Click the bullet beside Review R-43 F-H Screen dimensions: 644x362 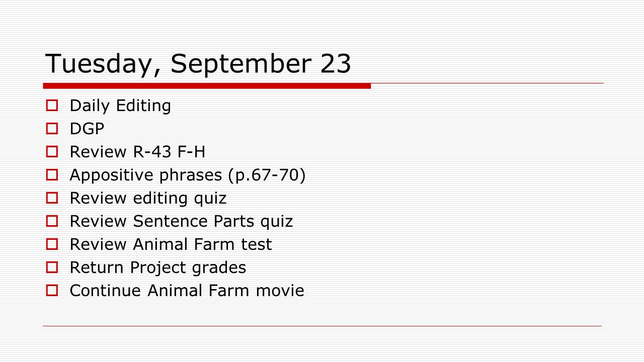(51, 152)
